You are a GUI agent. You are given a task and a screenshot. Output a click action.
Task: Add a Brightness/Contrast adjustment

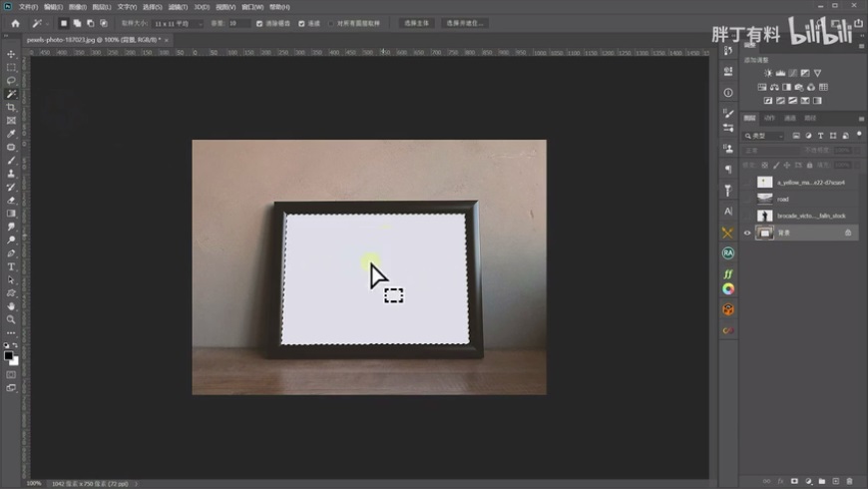tap(767, 73)
